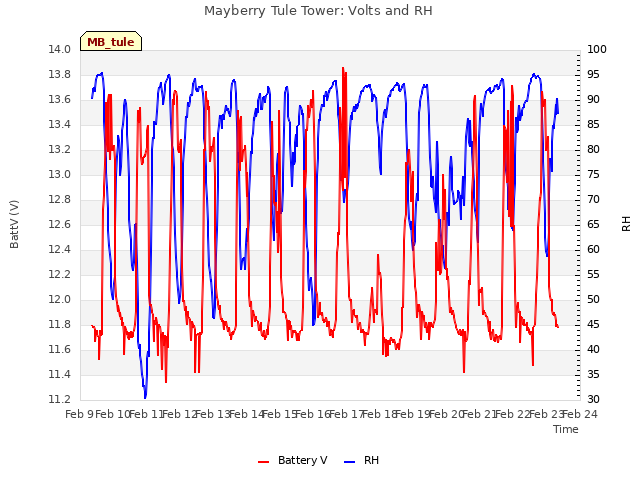
Task: Click the 13.8 left axis value
Action: 60,74
